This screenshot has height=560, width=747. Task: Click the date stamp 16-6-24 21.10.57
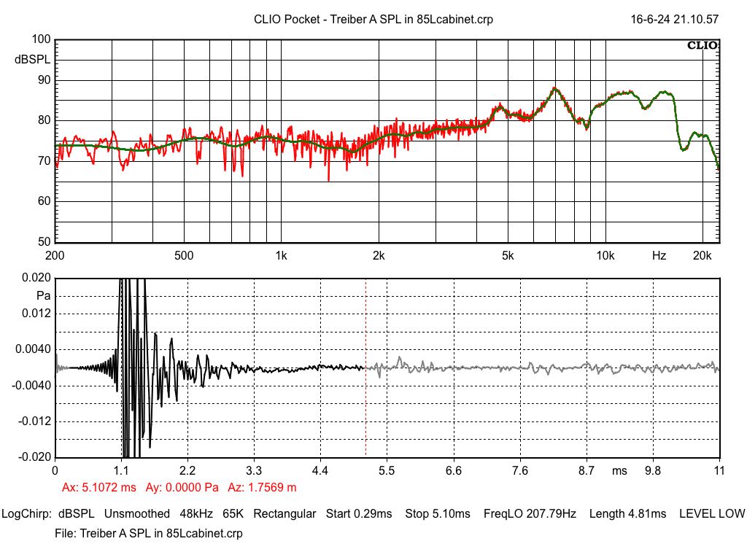pos(675,20)
